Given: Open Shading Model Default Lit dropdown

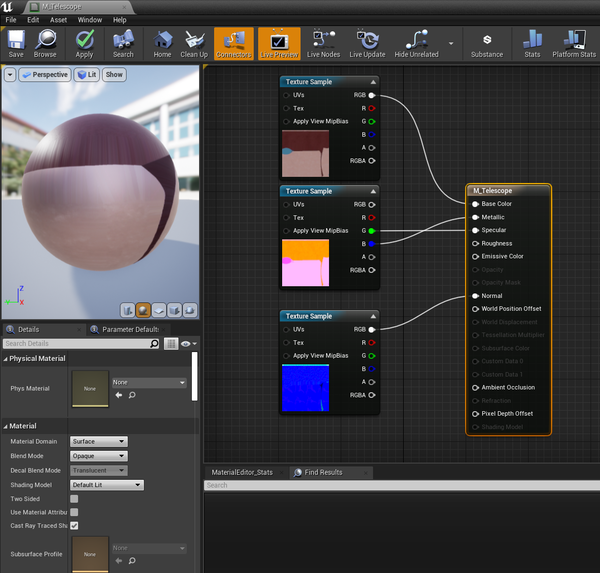Looking at the screenshot, I should pyautogui.click(x=107, y=485).
